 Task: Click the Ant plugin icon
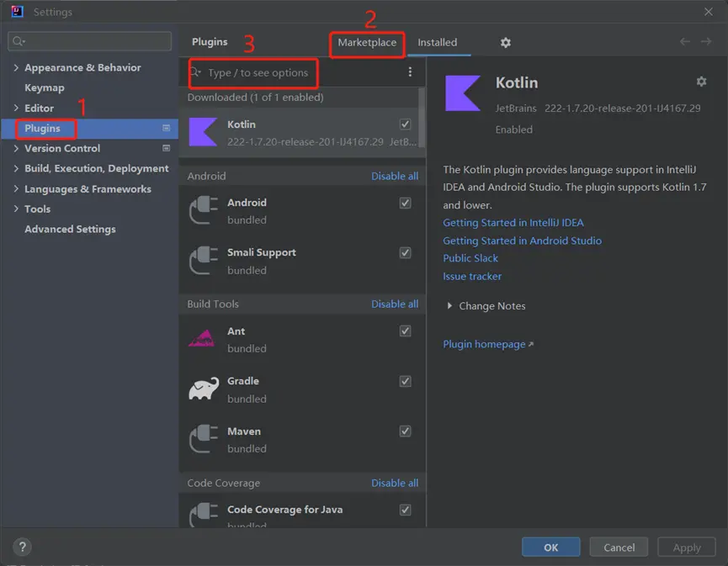[x=202, y=339]
